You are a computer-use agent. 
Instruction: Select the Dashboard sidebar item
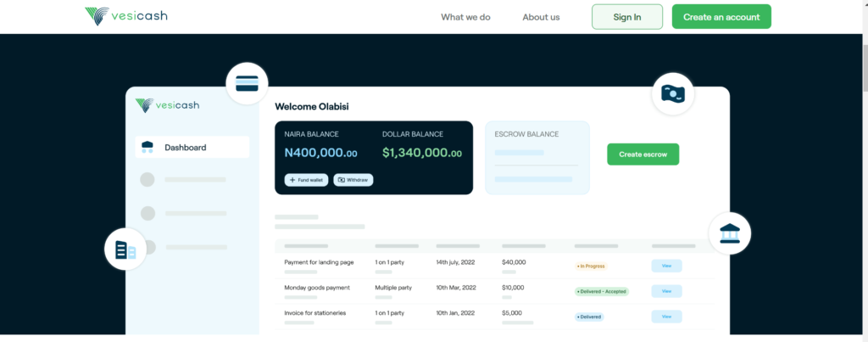192,147
